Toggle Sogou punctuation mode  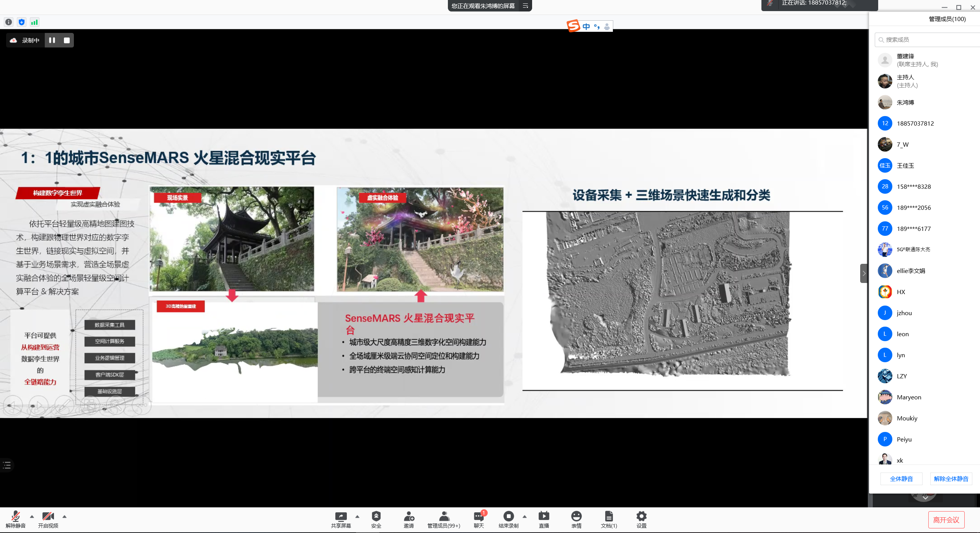click(596, 26)
